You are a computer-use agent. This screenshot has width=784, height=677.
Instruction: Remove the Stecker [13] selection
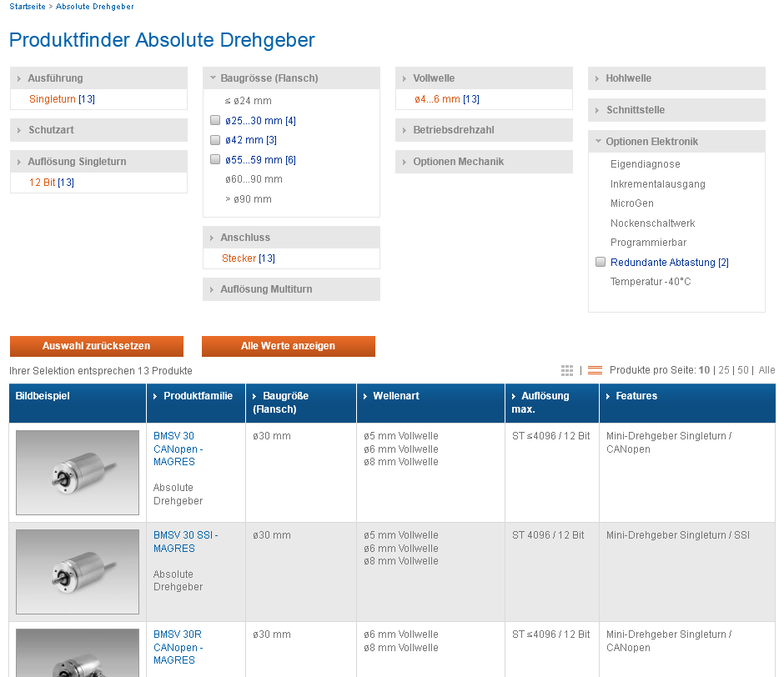coord(249,258)
